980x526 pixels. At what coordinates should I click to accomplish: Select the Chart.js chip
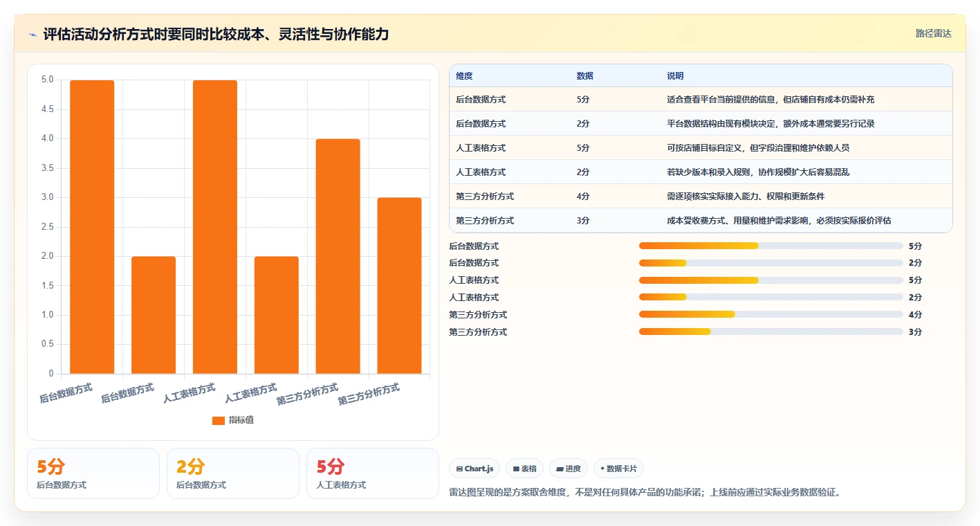tap(474, 469)
